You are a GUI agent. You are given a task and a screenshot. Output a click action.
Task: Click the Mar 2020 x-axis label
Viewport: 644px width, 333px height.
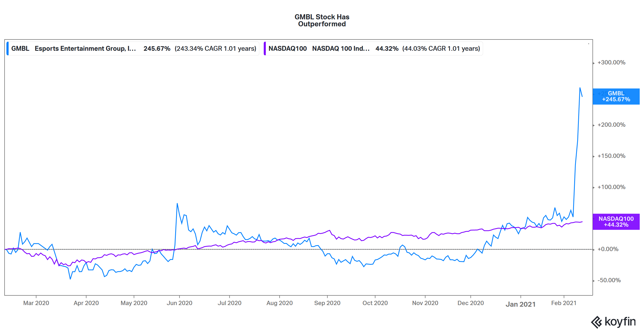(36, 303)
